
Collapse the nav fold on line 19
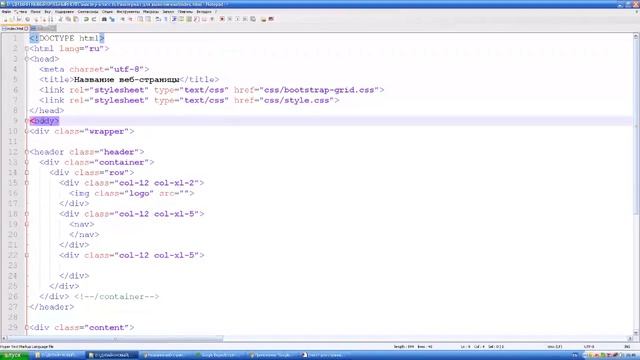tap(27, 224)
